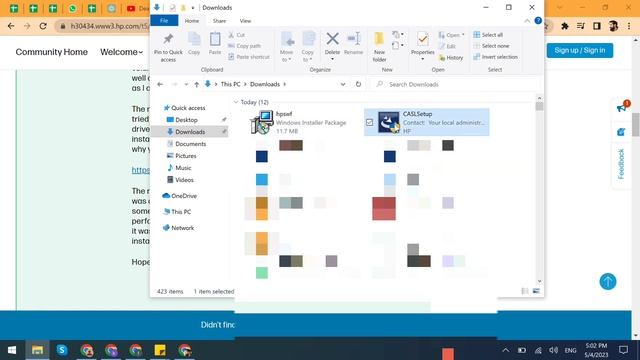The height and width of the screenshot is (360, 640).
Task: Click Community Home on HP page
Action: [51, 52]
